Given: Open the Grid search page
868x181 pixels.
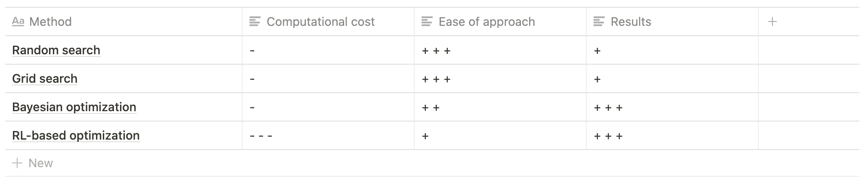Looking at the screenshot, I should (x=45, y=78).
